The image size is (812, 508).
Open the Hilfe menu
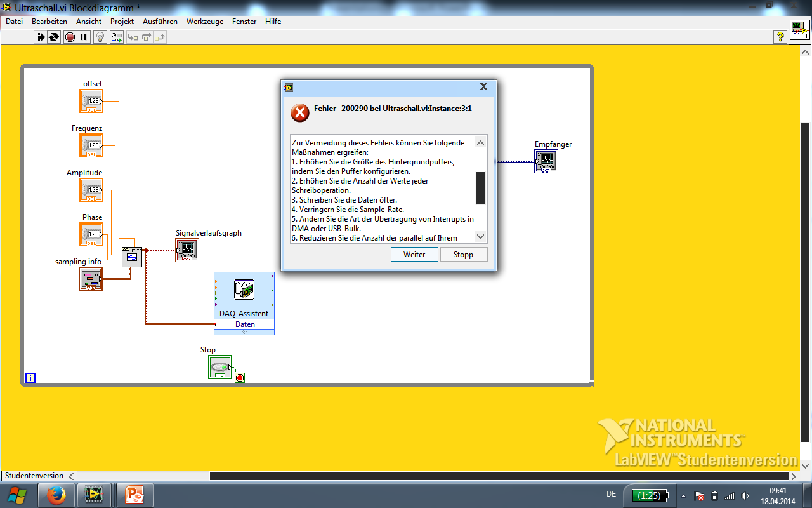click(x=273, y=22)
